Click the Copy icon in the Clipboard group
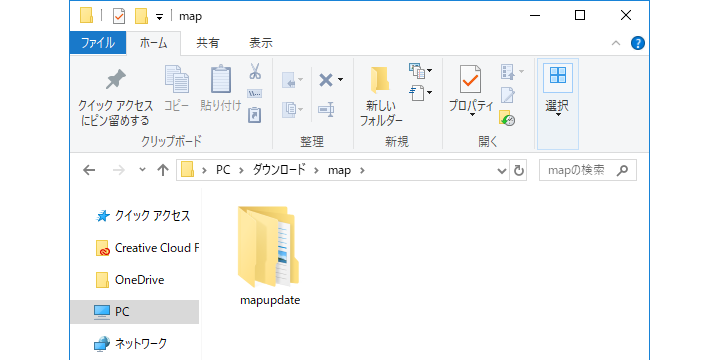This screenshot has height=360, width=720. click(177, 79)
